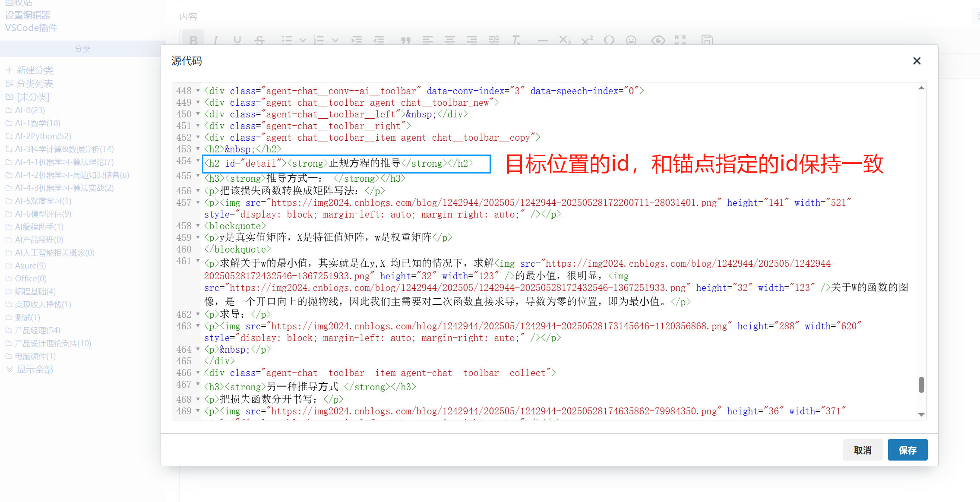Click the increase indent icon
The image size is (980, 502).
(x=357, y=40)
